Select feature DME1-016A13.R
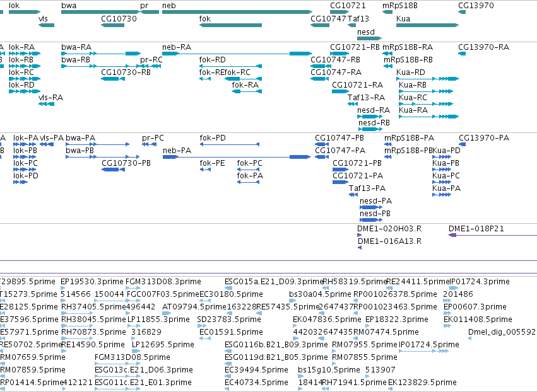Viewport: 537px width, 392px height. click(x=390, y=241)
